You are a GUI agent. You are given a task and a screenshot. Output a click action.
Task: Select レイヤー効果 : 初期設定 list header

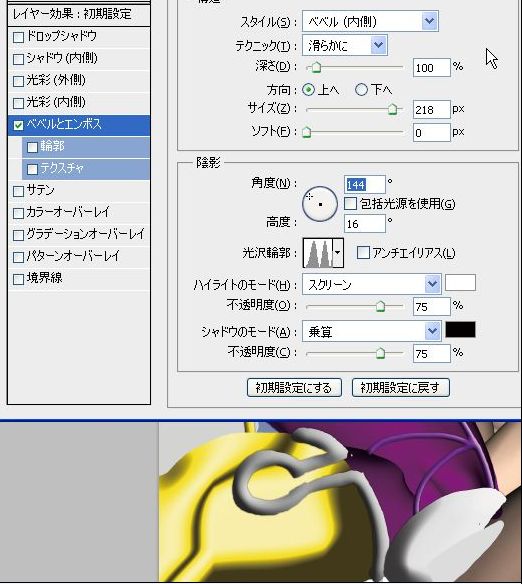click(79, 15)
